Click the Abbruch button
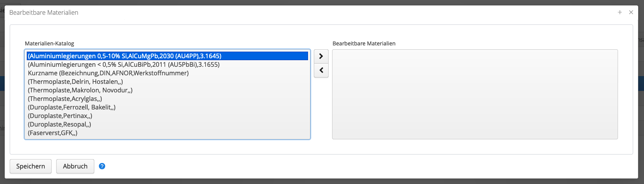This screenshot has height=184, width=644. click(75, 166)
